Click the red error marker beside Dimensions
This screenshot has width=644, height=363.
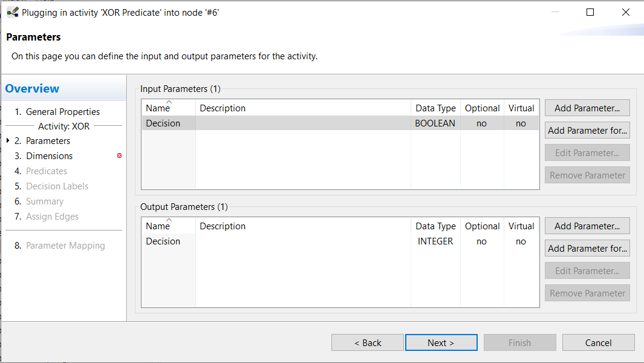click(x=119, y=156)
